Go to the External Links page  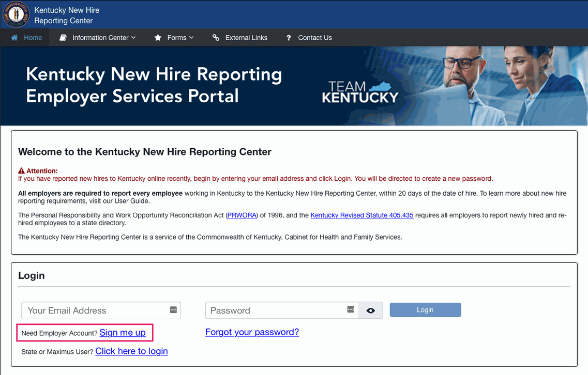[240, 38]
